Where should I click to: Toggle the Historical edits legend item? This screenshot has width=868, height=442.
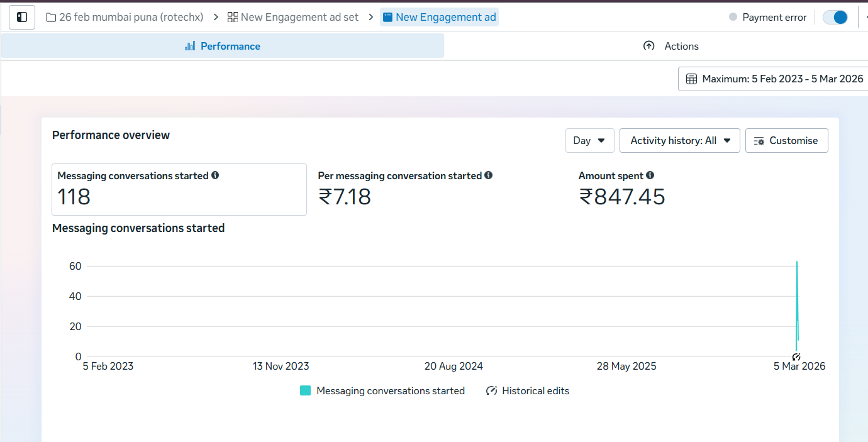coord(527,390)
